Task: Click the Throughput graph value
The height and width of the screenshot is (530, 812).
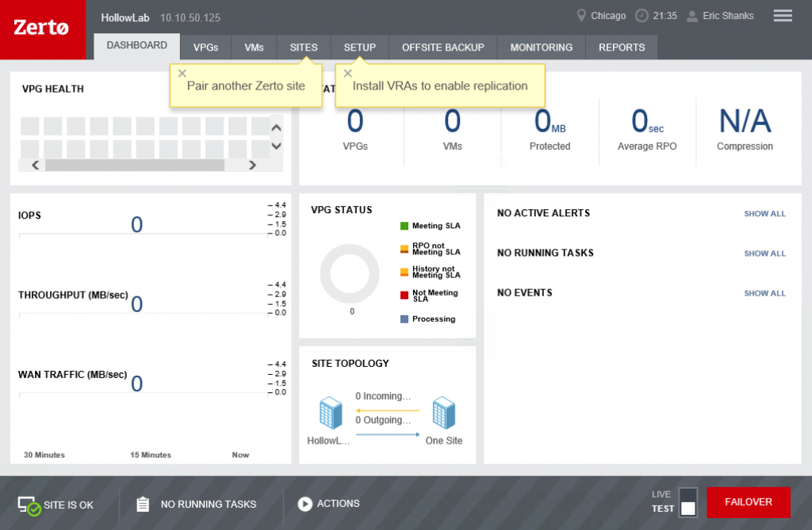Action: click(136, 304)
